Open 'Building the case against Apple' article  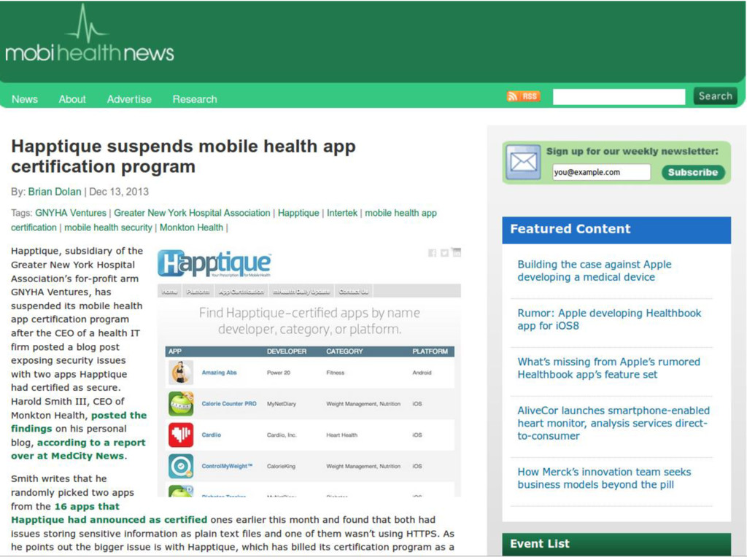coord(595,271)
